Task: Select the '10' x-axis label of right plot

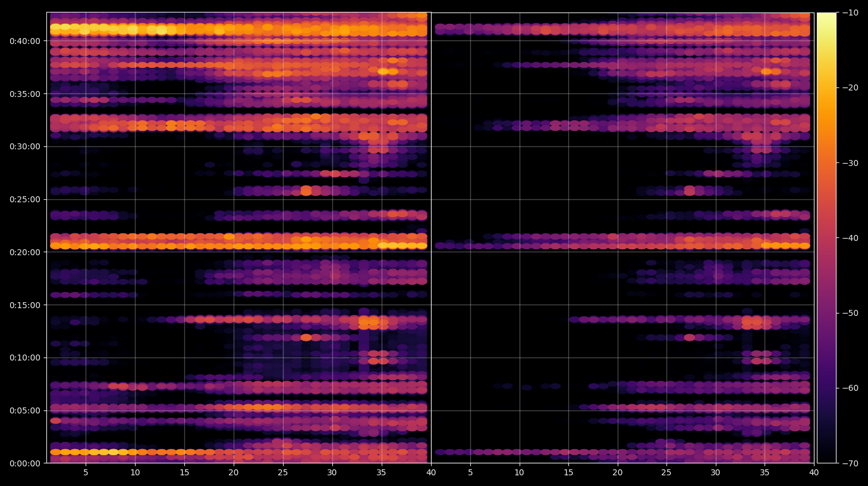Action: [519, 473]
